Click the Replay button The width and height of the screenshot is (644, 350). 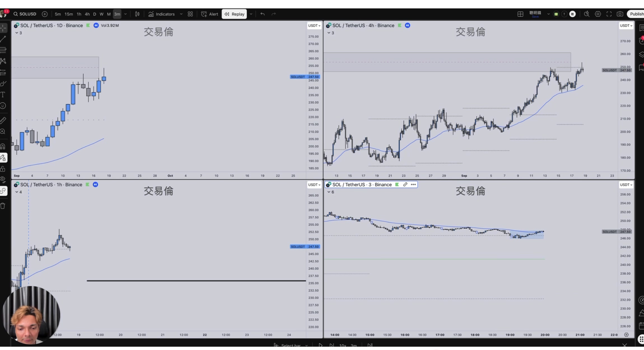(234, 14)
